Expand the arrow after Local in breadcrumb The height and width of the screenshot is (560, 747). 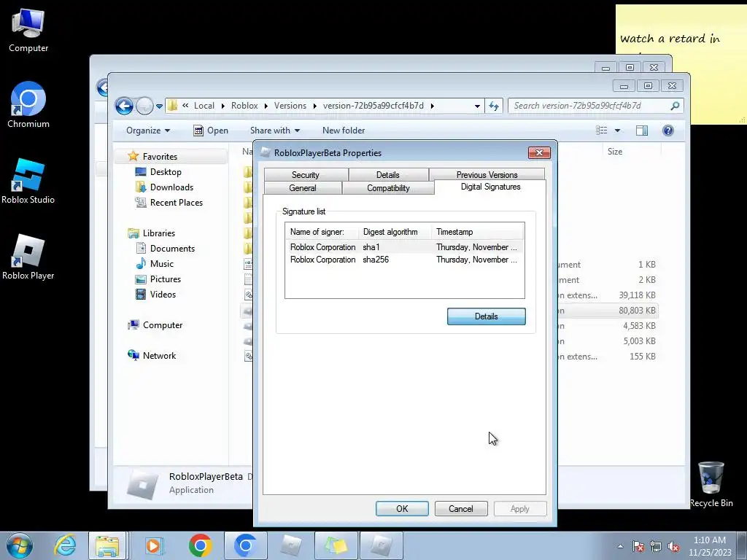223,106
